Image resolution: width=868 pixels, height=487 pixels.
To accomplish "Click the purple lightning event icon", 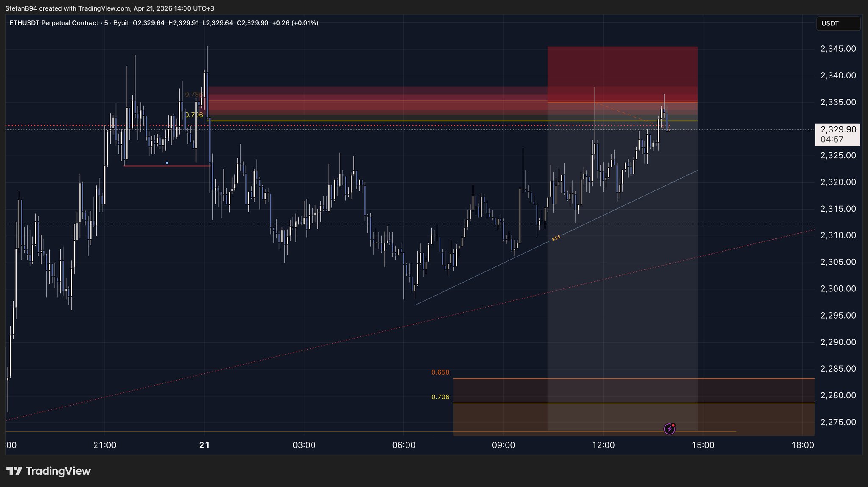I will (669, 429).
